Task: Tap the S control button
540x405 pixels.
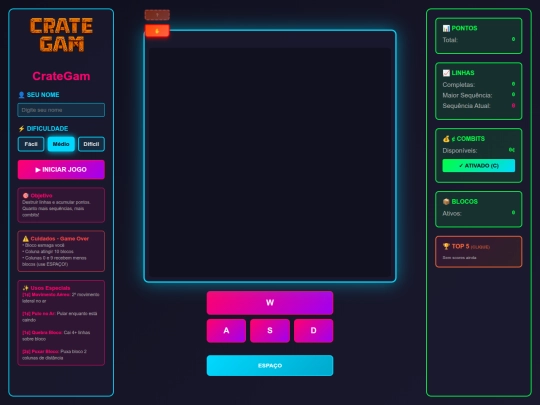Action: [x=270, y=331]
